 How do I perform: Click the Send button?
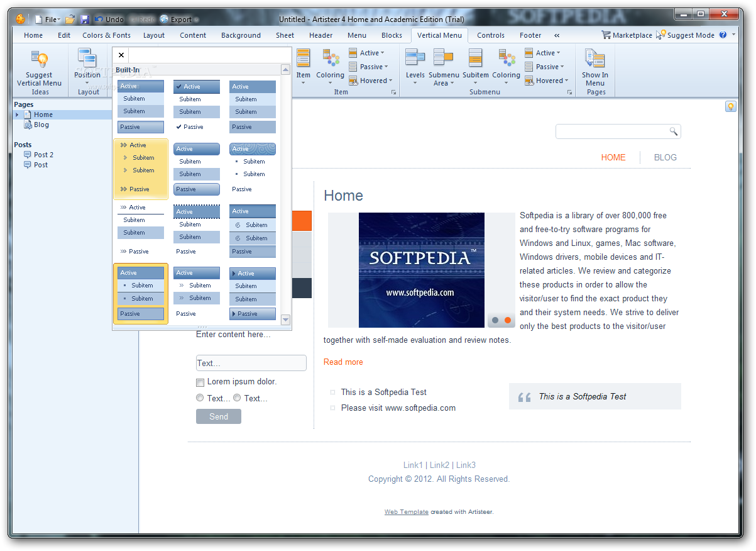click(x=219, y=416)
